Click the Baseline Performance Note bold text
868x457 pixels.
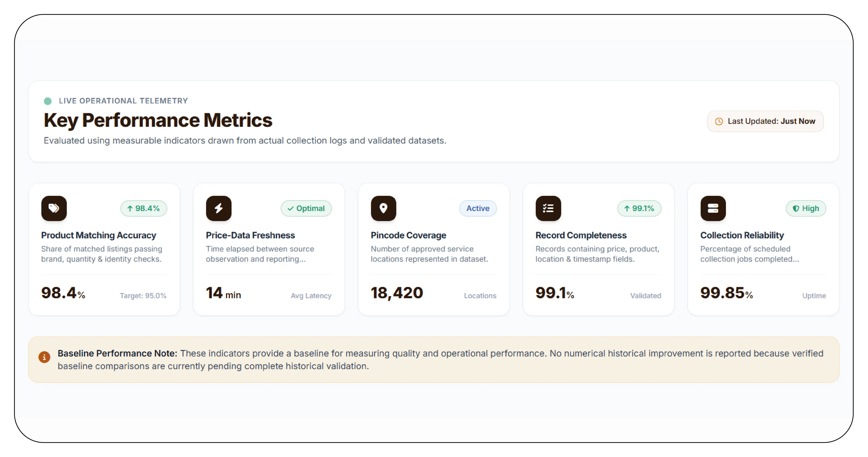coord(117,353)
